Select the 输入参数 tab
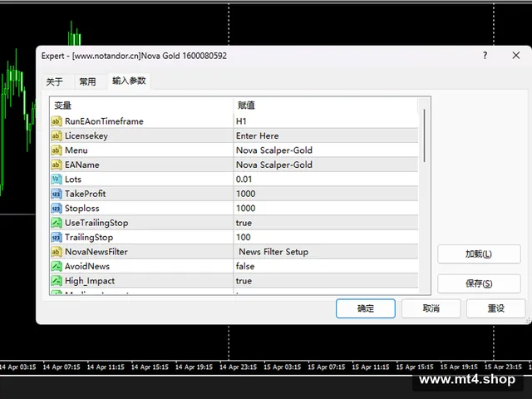The image size is (532, 399). pos(129,81)
